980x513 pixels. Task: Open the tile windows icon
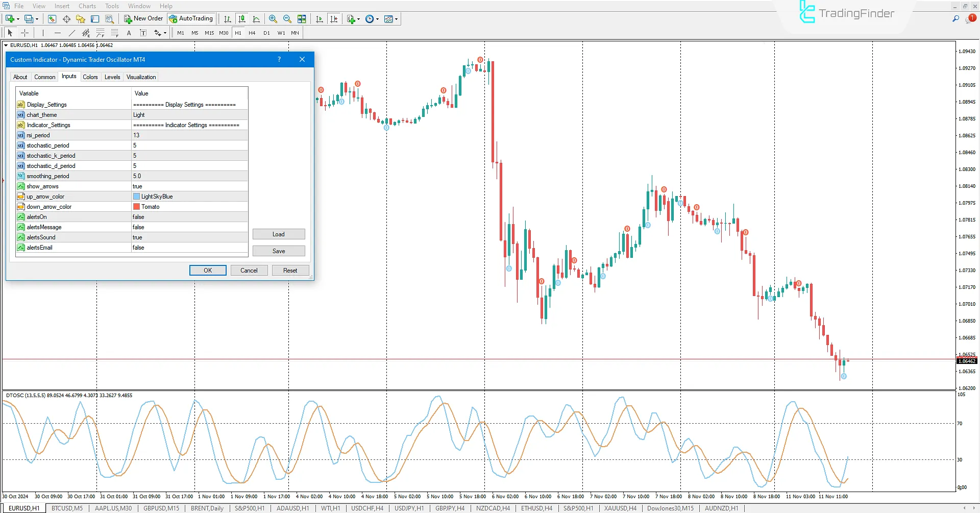(x=302, y=19)
